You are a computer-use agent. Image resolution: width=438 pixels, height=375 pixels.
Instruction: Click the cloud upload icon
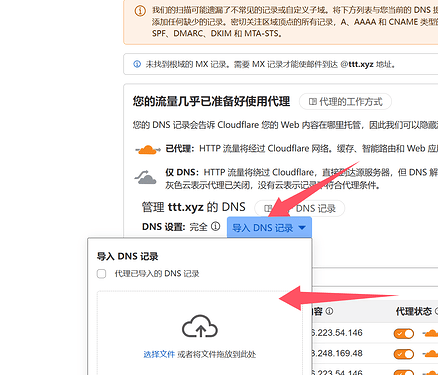coord(200,327)
